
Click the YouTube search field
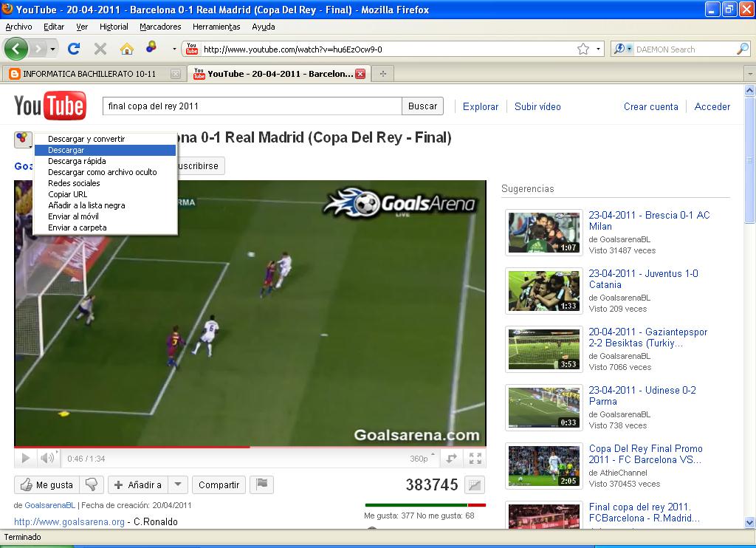click(x=252, y=106)
